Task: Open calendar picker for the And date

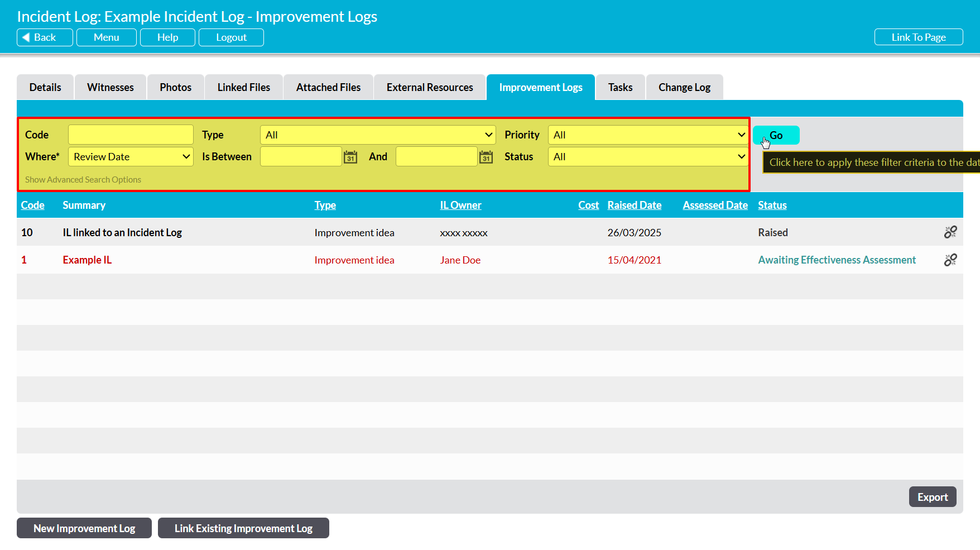Action: tap(486, 157)
